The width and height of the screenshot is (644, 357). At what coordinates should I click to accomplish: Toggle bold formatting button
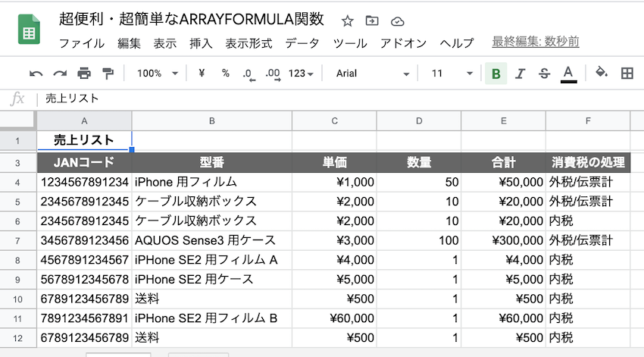click(496, 74)
